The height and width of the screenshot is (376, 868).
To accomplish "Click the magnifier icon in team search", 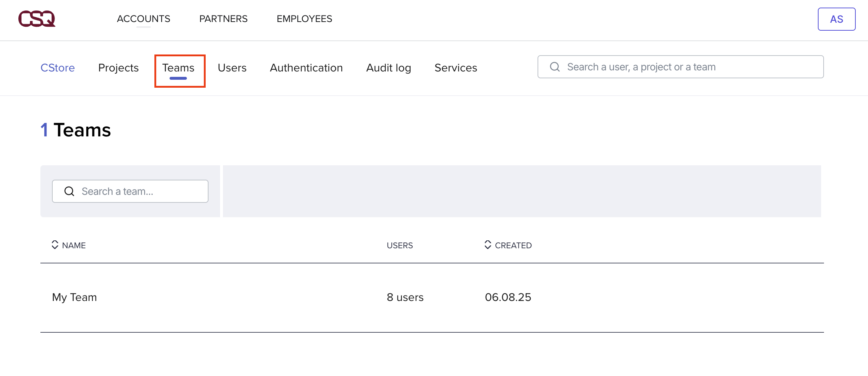I will tap(69, 191).
